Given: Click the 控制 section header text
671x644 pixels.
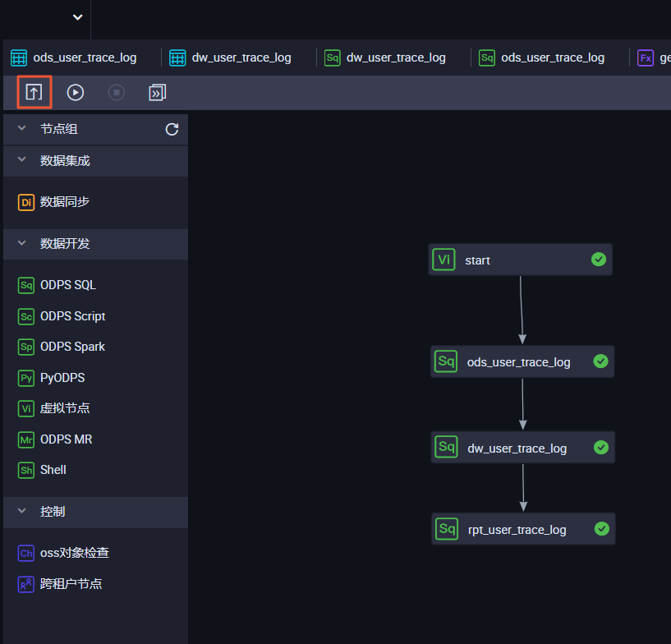Looking at the screenshot, I should click(x=53, y=512).
